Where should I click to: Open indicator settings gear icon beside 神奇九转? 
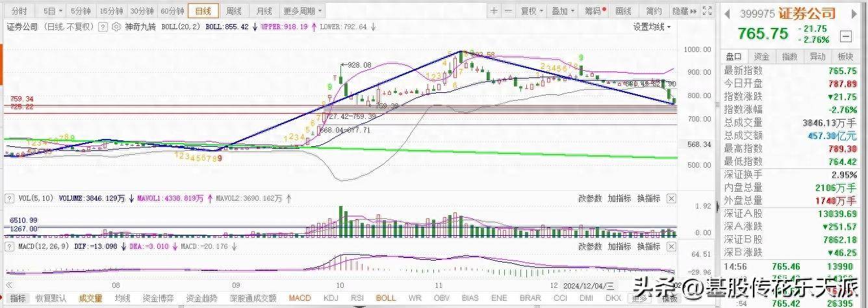pyautogui.click(x=116, y=27)
